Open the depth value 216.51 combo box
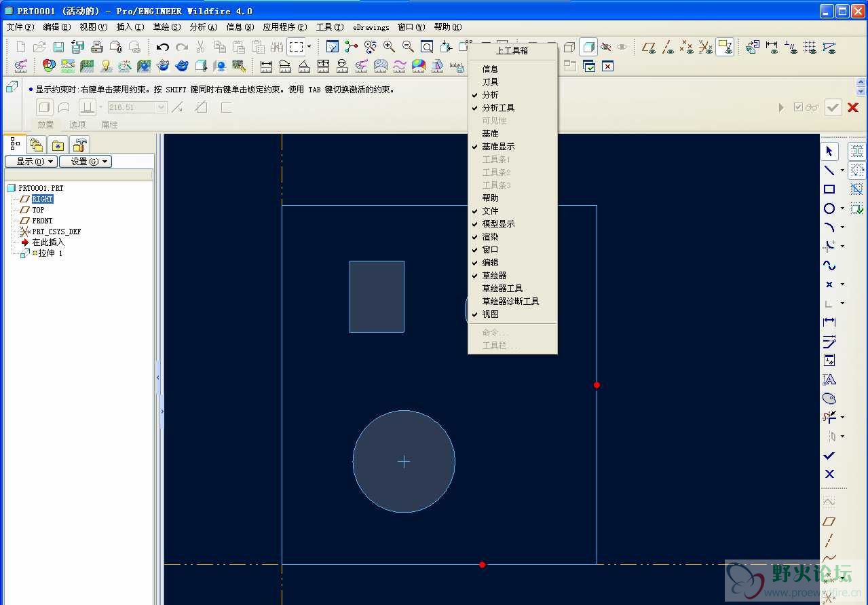The width and height of the screenshot is (868, 605). pyautogui.click(x=137, y=107)
